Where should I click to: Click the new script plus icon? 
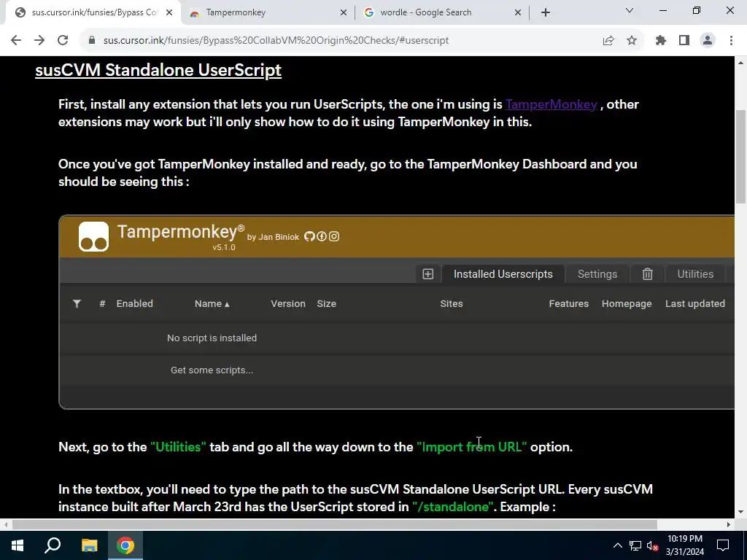427,274
